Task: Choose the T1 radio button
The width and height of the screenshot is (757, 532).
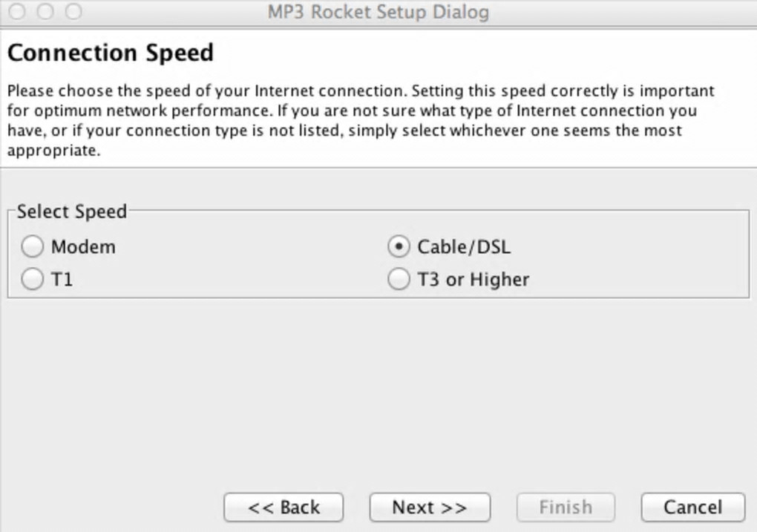Action: tap(33, 280)
